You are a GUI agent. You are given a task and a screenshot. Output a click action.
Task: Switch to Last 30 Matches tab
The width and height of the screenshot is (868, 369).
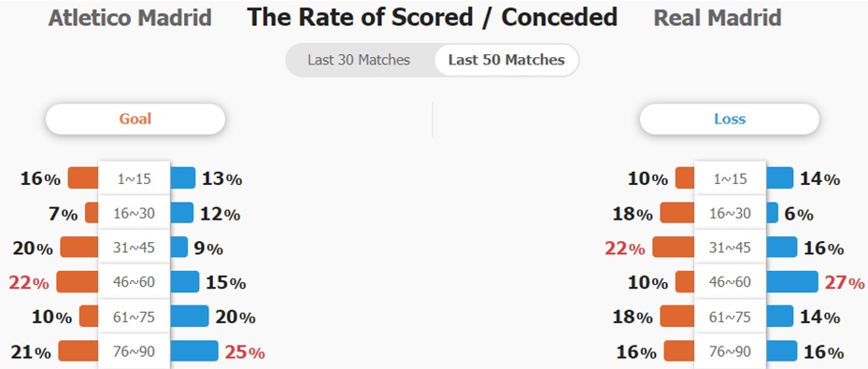[x=359, y=60]
